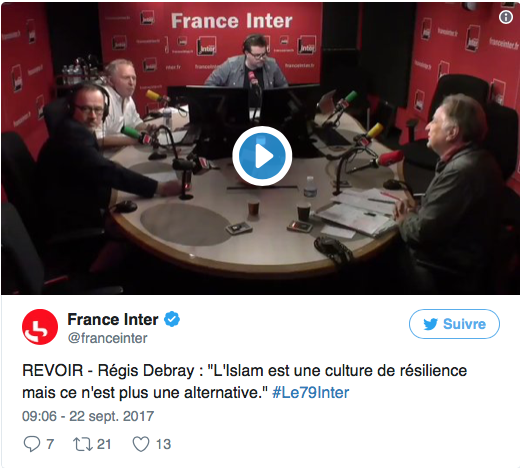The image size is (520, 468).
Task: Open the #Le79Inter hashtag link
Action: pyautogui.click(x=311, y=392)
